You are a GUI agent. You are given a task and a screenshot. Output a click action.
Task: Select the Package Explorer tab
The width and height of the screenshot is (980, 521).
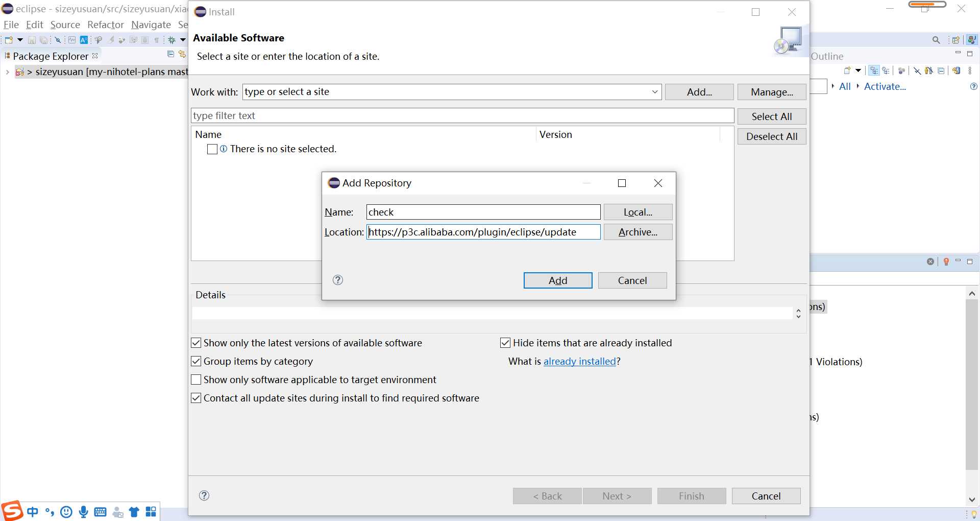pyautogui.click(x=51, y=56)
